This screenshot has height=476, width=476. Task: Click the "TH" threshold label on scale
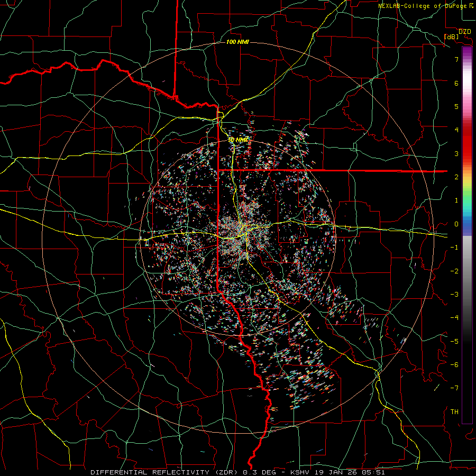(454, 412)
